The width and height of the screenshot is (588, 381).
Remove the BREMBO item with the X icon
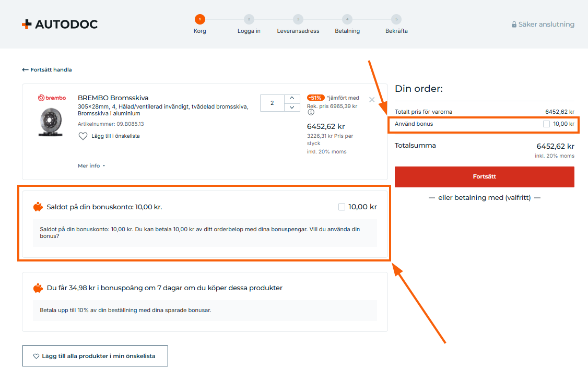(372, 100)
